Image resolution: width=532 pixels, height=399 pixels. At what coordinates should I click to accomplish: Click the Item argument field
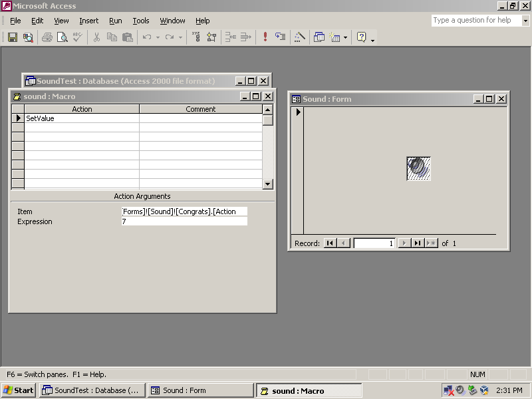[x=185, y=211]
